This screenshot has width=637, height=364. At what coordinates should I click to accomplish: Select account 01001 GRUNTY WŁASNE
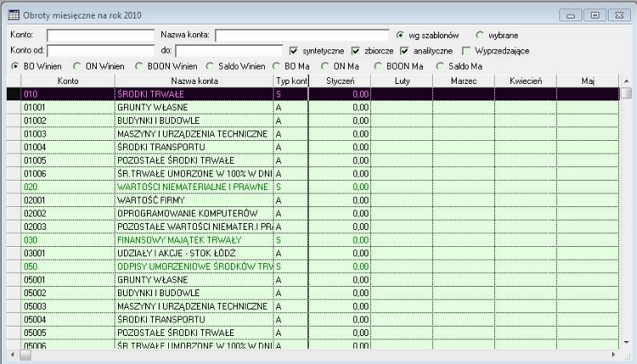click(313, 108)
